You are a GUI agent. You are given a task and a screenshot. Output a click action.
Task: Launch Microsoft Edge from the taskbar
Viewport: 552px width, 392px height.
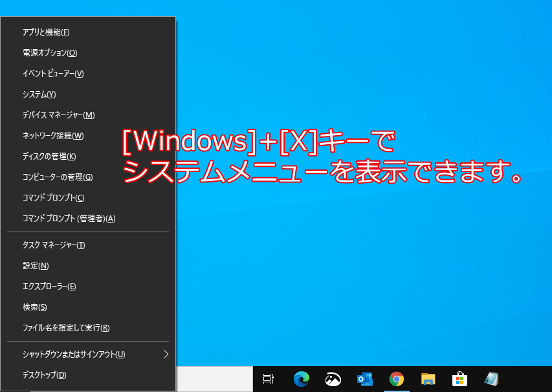coord(301,379)
